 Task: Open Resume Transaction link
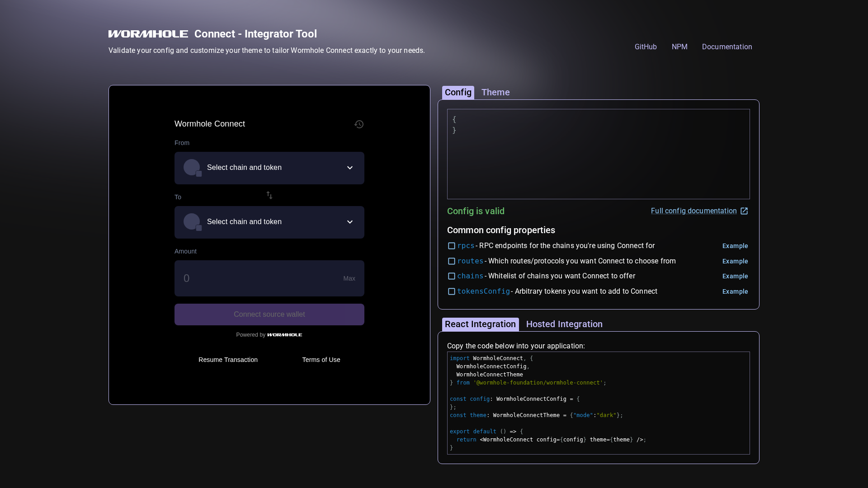click(228, 360)
